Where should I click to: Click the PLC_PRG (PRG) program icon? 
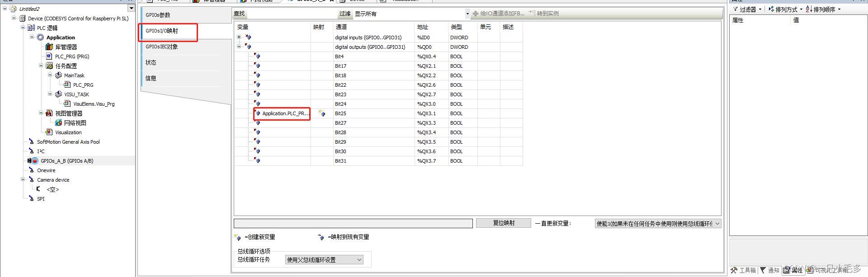pos(49,56)
